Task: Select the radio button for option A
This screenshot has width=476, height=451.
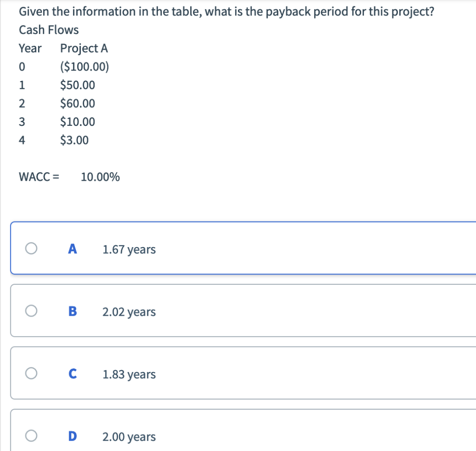Action: point(31,249)
